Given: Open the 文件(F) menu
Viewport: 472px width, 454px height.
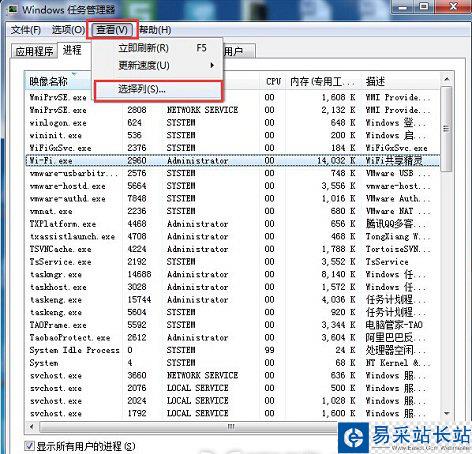Looking at the screenshot, I should coord(26,30).
